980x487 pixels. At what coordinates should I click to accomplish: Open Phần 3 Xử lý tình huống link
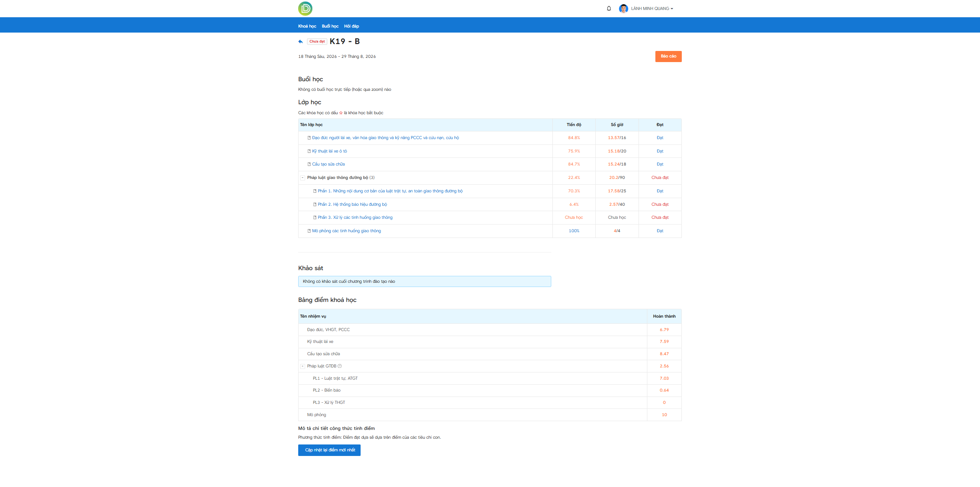coord(355,218)
